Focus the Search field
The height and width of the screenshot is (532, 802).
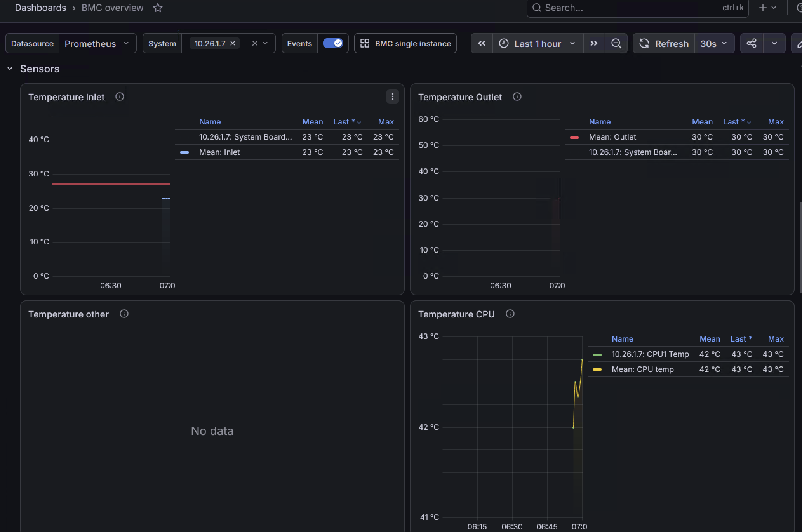tap(638, 8)
